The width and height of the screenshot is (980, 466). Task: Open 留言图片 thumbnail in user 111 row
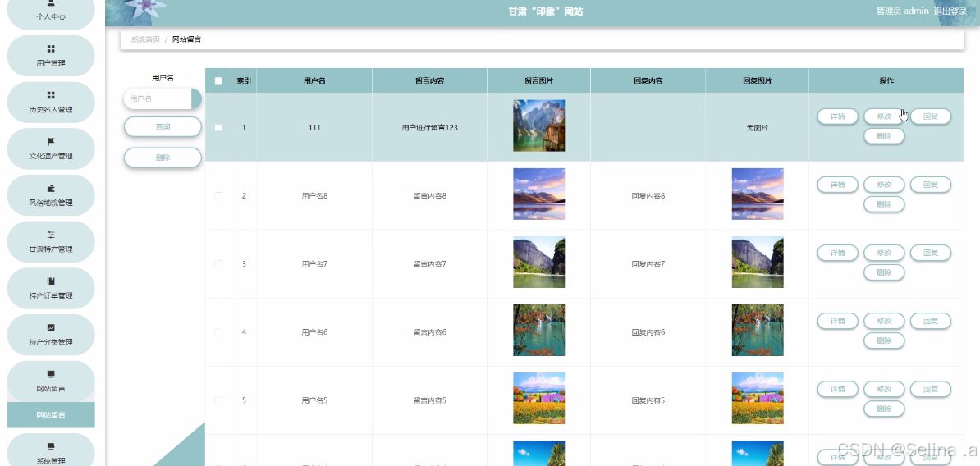(538, 126)
